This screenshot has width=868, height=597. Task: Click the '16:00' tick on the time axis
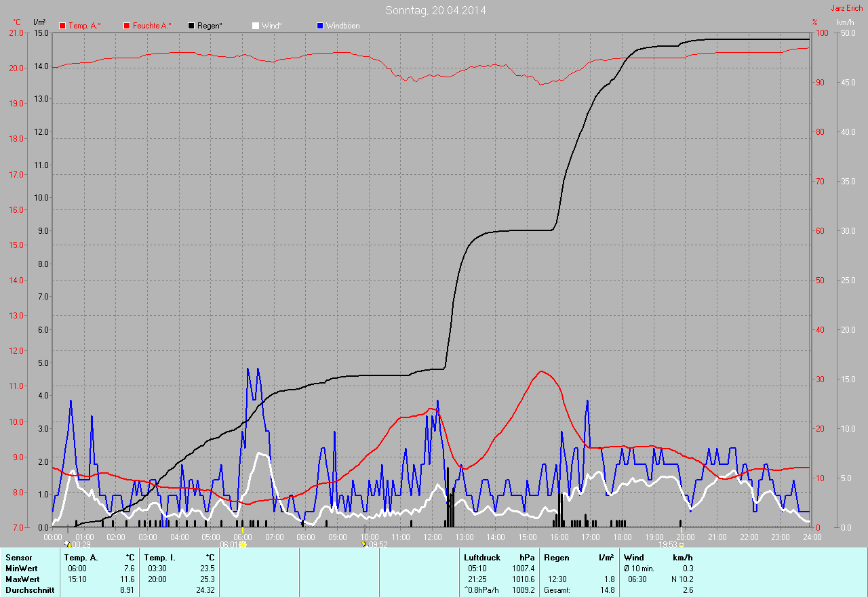point(559,537)
